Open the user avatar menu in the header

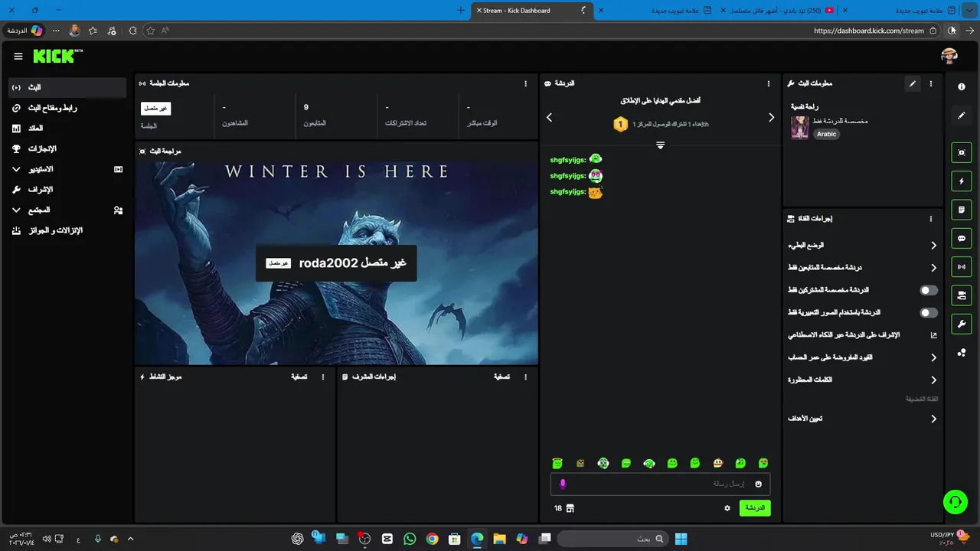(x=949, y=56)
